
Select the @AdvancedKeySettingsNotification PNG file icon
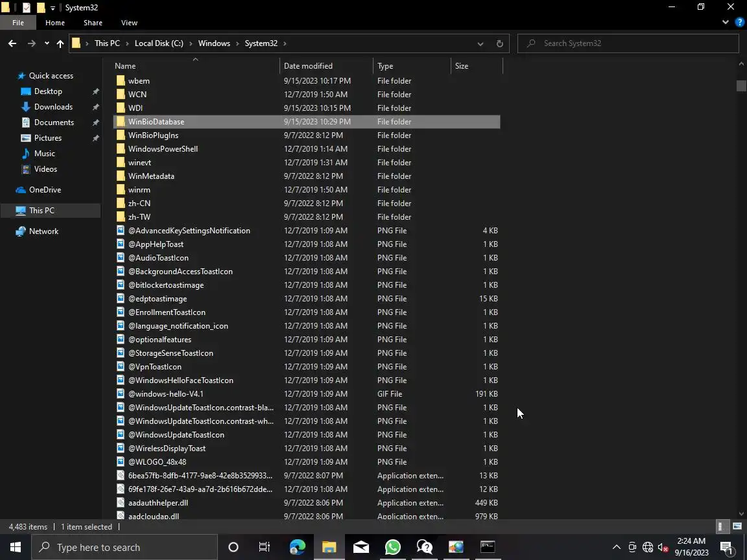pos(121,231)
